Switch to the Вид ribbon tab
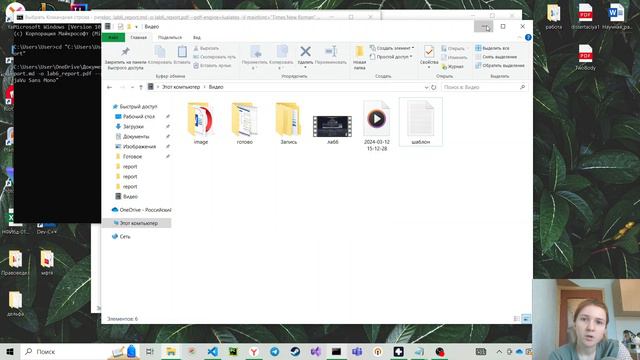Viewport: 640px width, 360px height. click(197, 38)
